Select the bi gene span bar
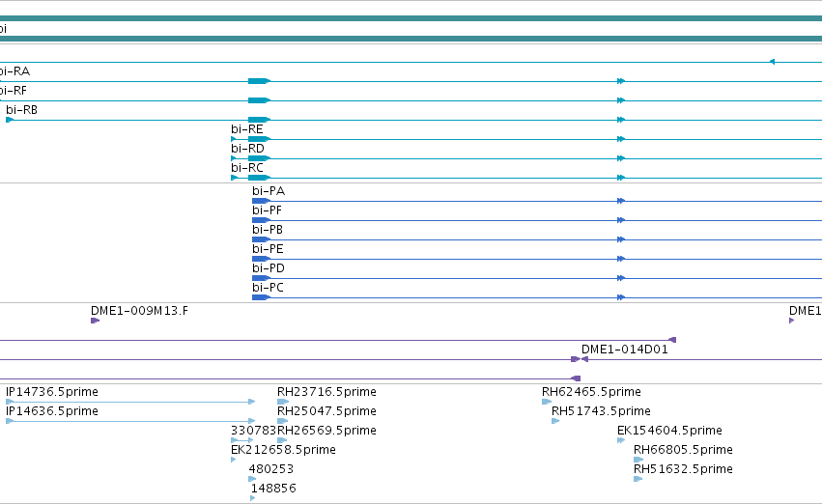Screen dimensions: 822x504 (x=411, y=28)
